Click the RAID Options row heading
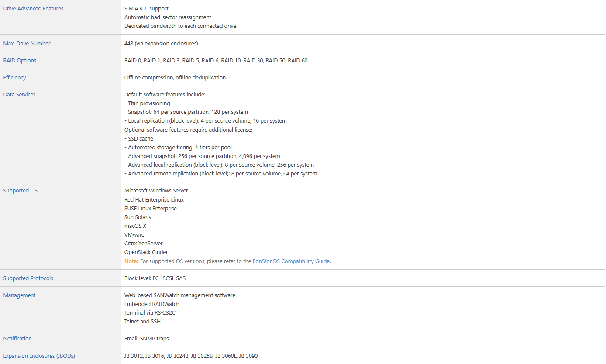Viewport: 606px width, 364px height. pyautogui.click(x=20, y=61)
